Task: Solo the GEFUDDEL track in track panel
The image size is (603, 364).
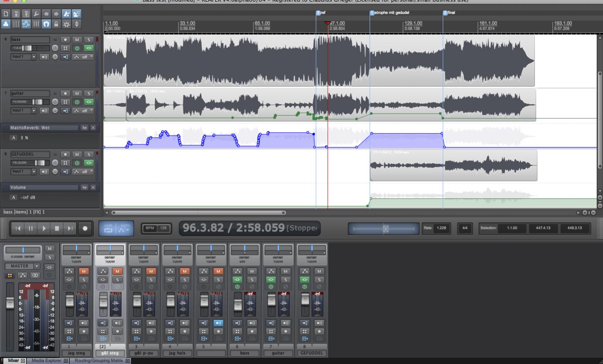Action: click(88, 154)
